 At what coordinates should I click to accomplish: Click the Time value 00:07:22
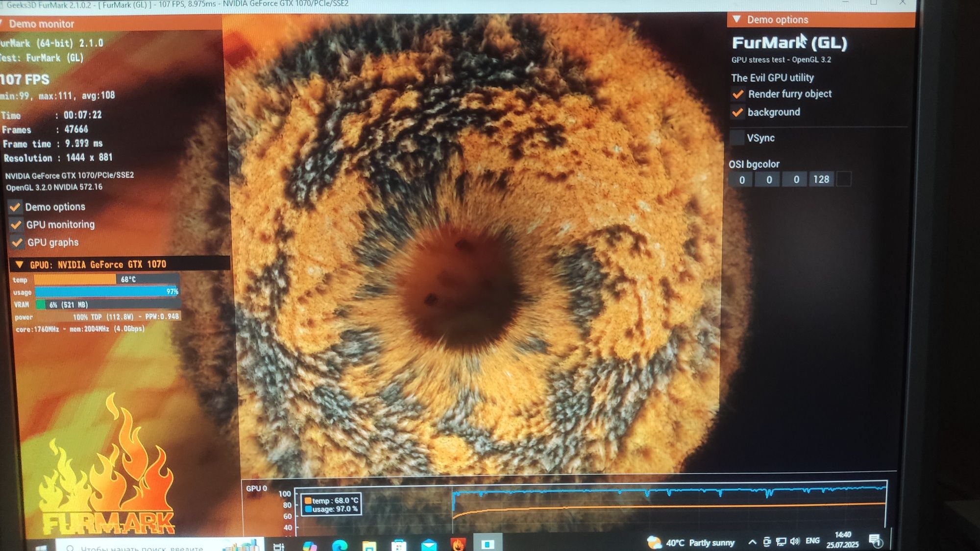click(83, 115)
